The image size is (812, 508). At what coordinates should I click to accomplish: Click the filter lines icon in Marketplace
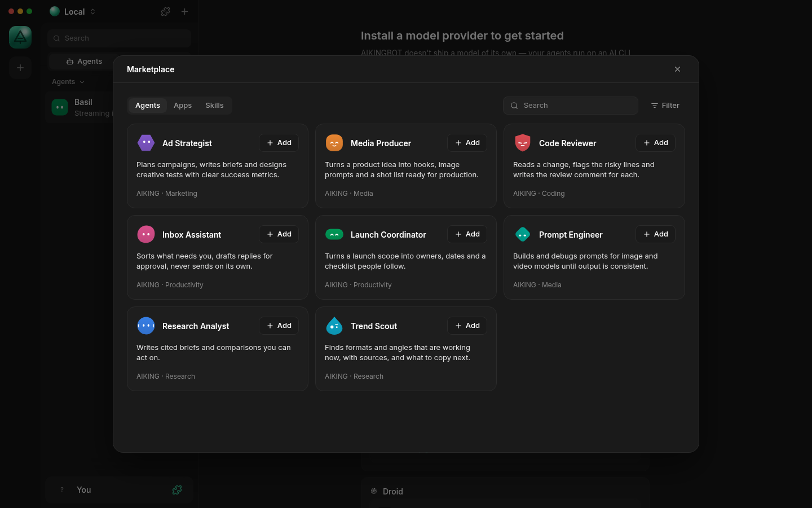pyautogui.click(x=655, y=106)
